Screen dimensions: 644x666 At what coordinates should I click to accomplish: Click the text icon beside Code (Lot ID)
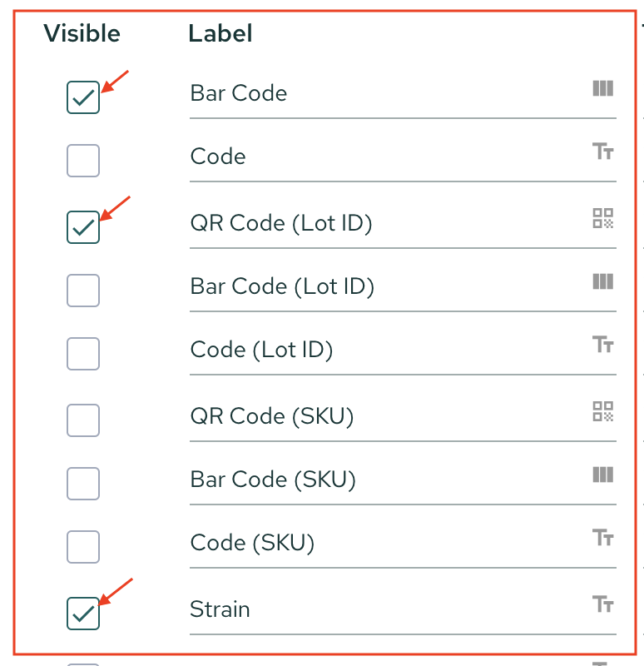[x=602, y=344]
